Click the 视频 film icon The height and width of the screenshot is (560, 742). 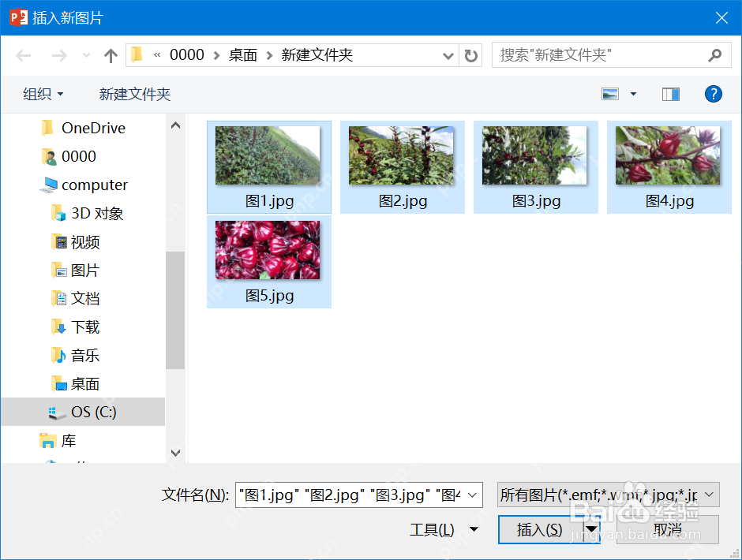[x=58, y=241]
